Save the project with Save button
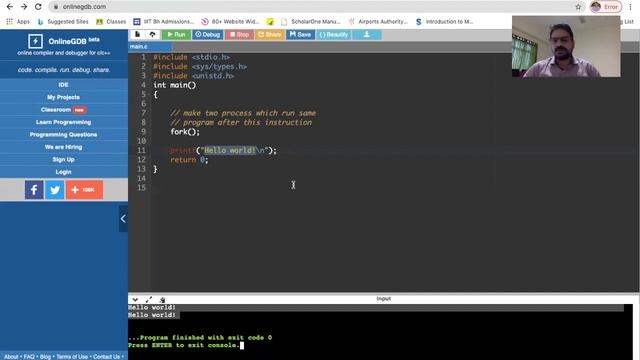640x360 pixels. point(300,35)
